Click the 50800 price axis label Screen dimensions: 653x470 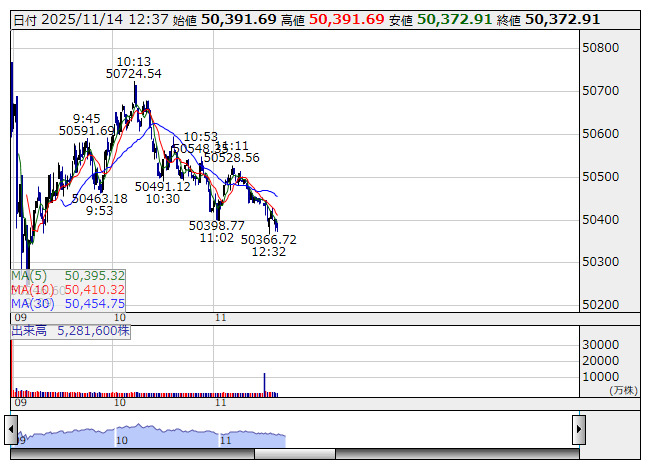[x=601, y=48]
